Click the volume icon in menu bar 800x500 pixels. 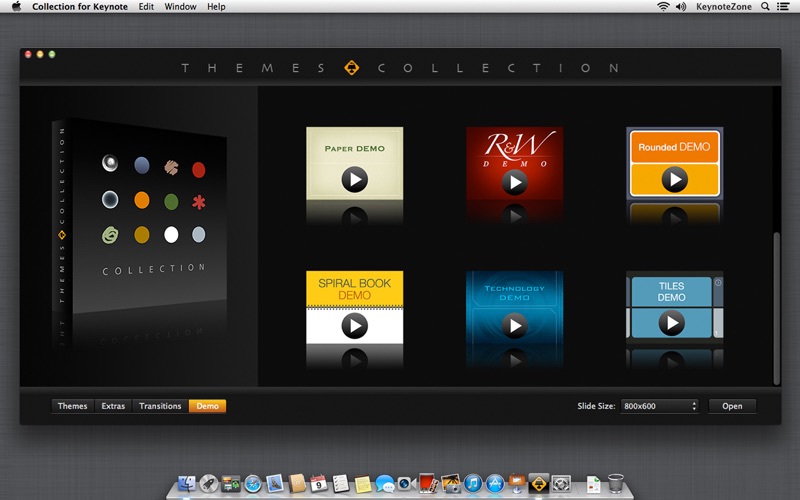pos(681,7)
